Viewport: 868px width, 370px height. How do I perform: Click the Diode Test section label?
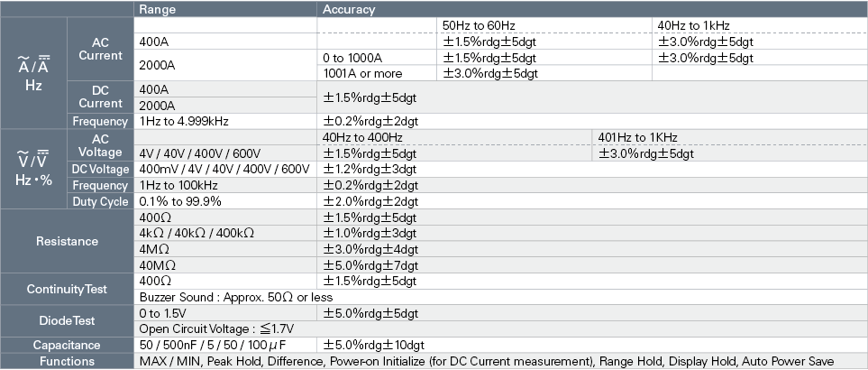(67, 320)
